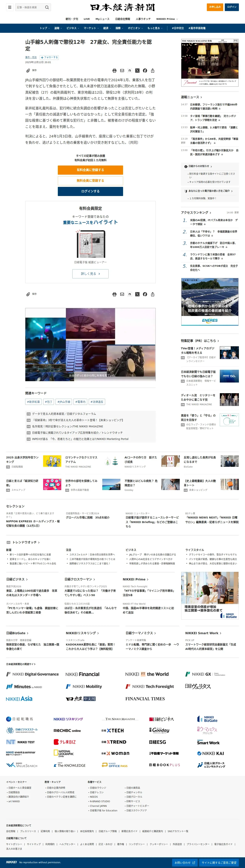Image resolution: width=245 pixels, height=868 pixels.
Task: Toggle the フォローする button for 事件・司法
Action: click(49, 57)
